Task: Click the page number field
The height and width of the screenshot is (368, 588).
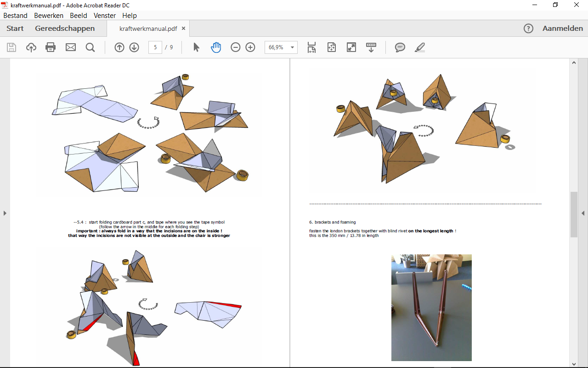Action: [x=155, y=47]
